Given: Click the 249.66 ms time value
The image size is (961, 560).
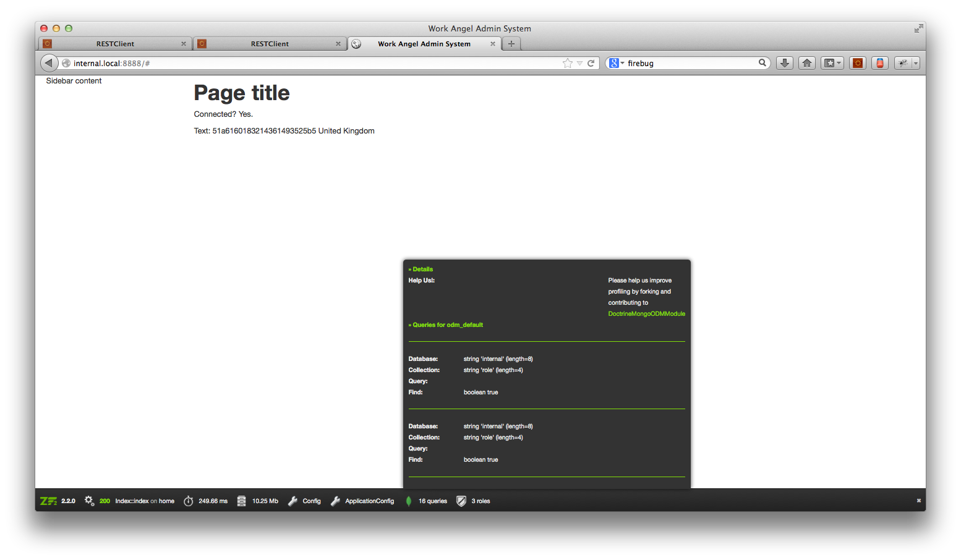Looking at the screenshot, I should tap(213, 501).
